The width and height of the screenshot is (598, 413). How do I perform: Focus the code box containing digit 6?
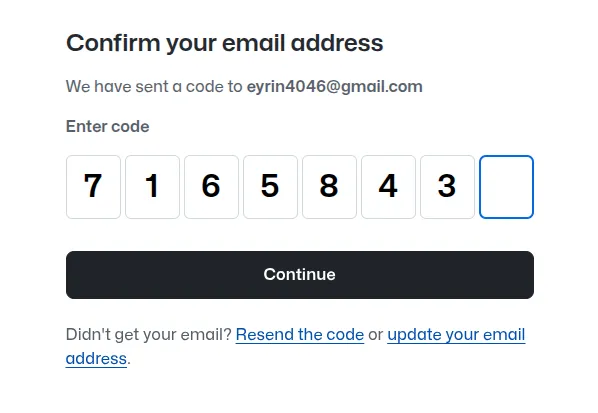tap(211, 187)
